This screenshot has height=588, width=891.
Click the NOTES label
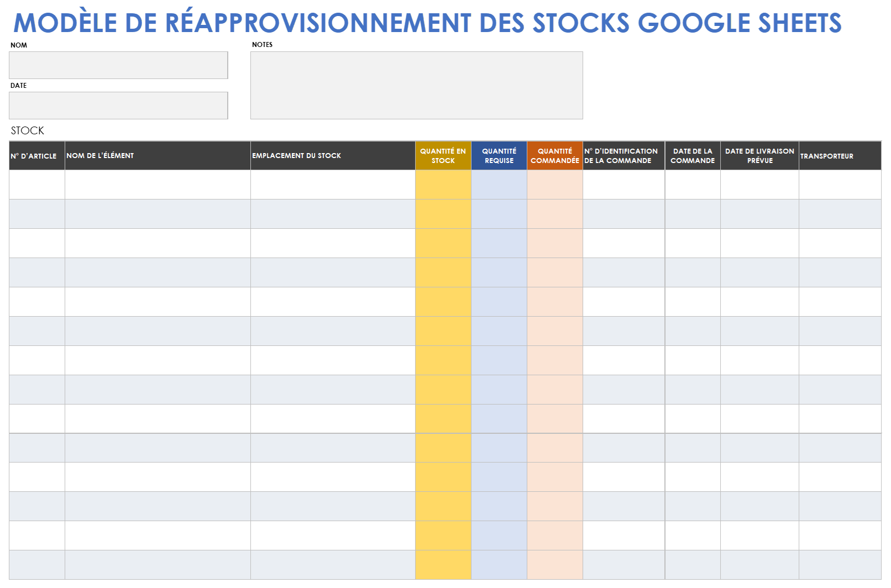point(263,45)
